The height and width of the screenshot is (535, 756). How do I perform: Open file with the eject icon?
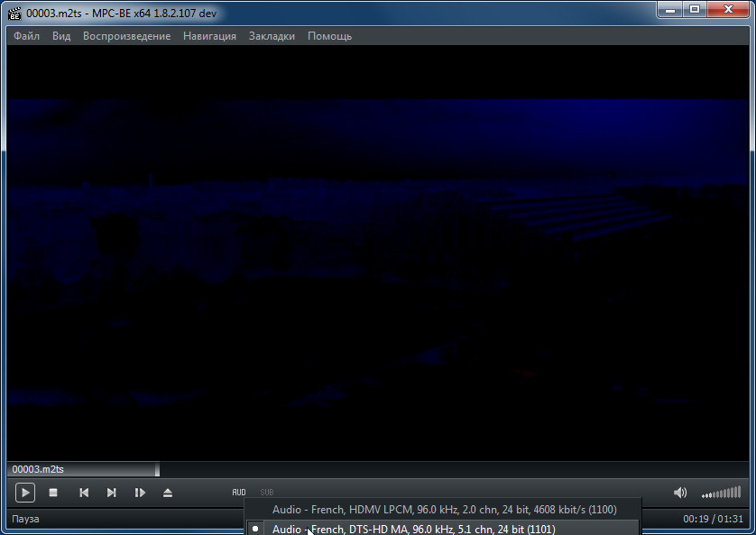(167, 493)
